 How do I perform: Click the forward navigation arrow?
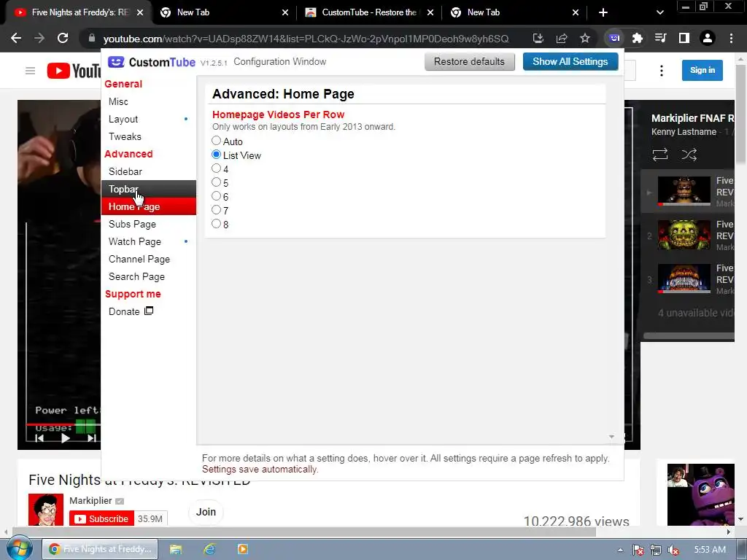click(39, 38)
